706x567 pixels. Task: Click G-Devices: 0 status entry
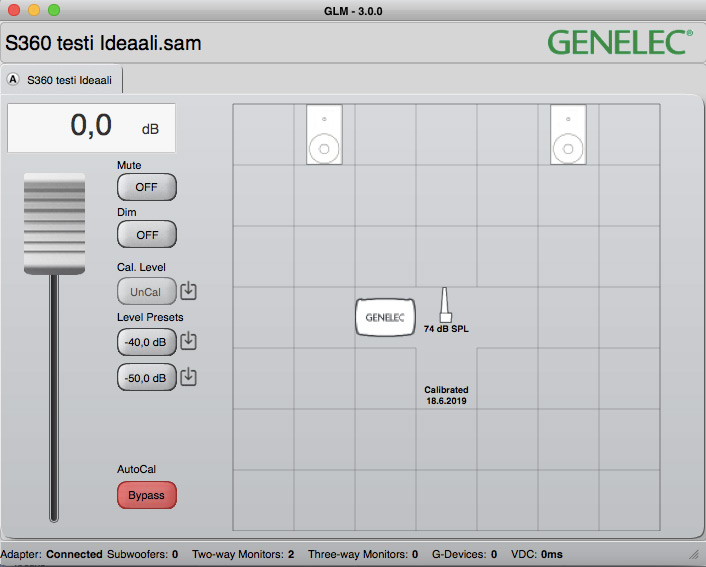(x=464, y=554)
